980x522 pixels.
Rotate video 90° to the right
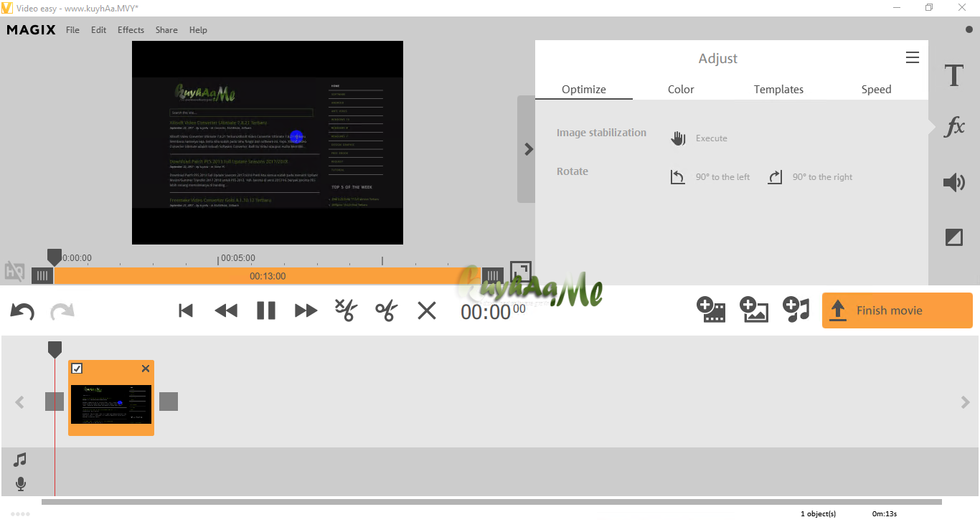[x=810, y=177]
